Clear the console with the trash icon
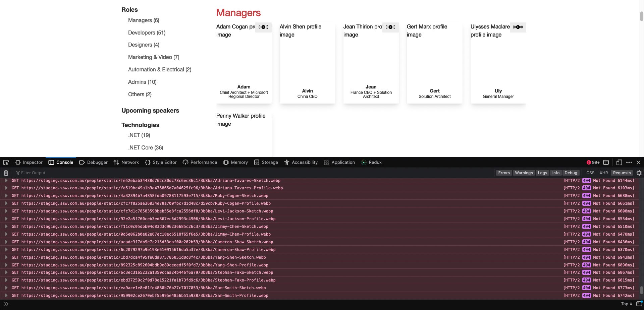 click(x=5, y=173)
